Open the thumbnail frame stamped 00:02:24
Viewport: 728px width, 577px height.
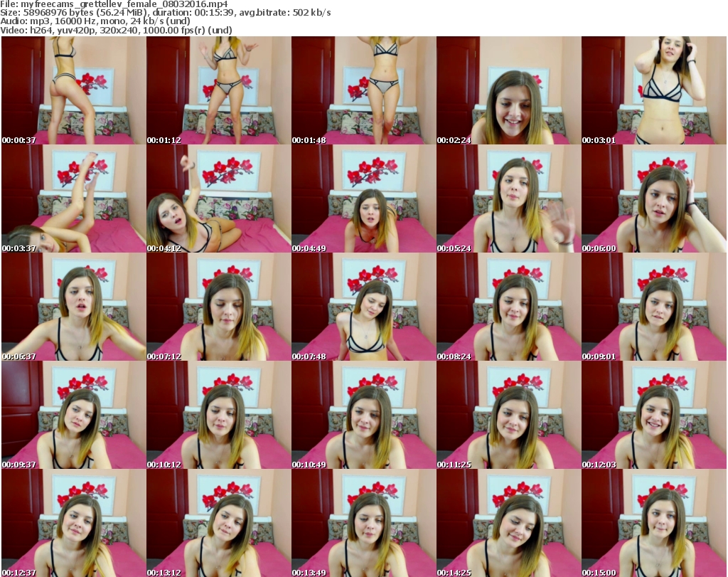[x=509, y=90]
